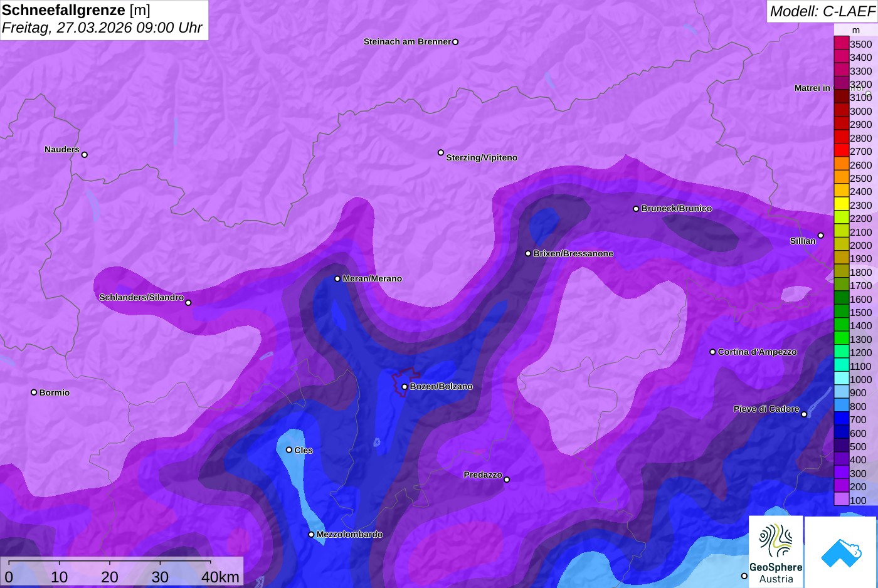
Task: Click the 3500 m legend color swatch
Action: [x=841, y=43]
